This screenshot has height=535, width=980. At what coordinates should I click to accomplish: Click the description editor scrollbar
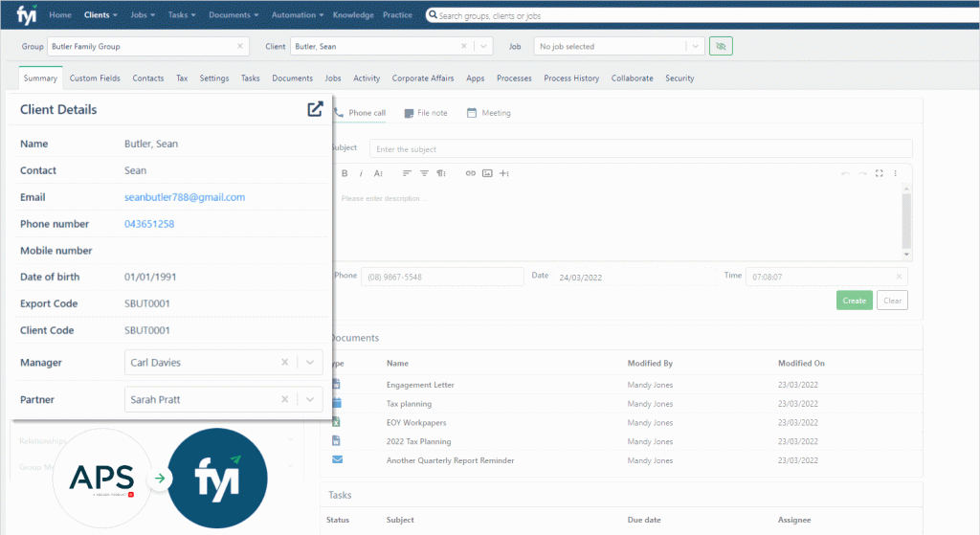pos(906,221)
